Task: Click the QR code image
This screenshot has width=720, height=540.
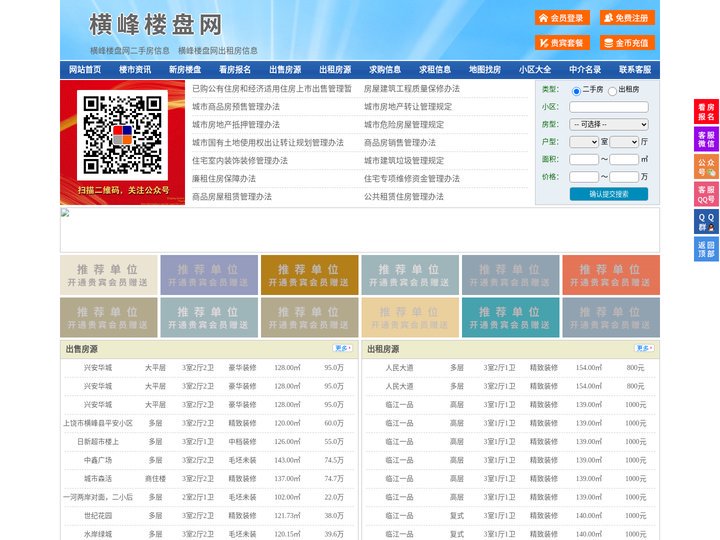Action: point(122,135)
